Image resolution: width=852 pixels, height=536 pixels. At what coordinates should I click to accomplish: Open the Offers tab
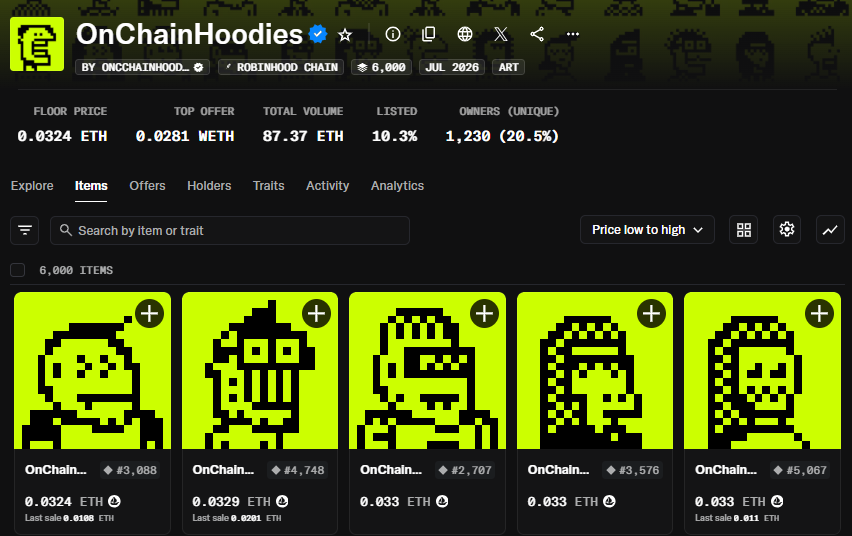pos(147,186)
